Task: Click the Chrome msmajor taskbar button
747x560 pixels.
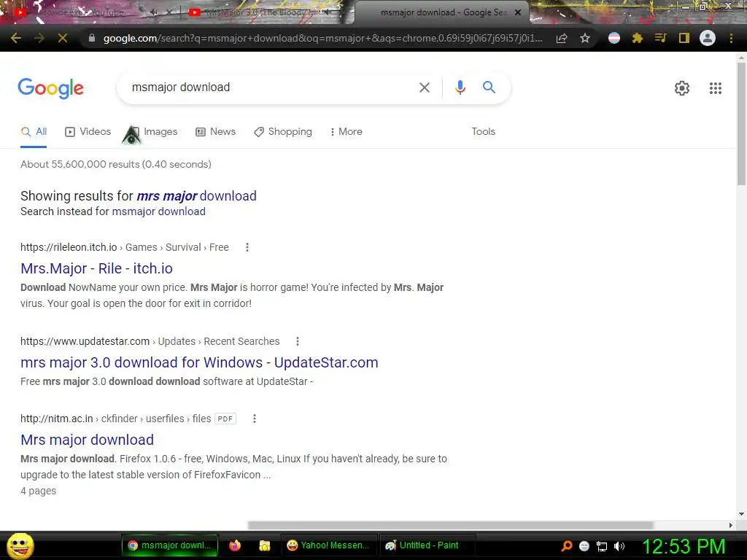Action: (x=170, y=545)
